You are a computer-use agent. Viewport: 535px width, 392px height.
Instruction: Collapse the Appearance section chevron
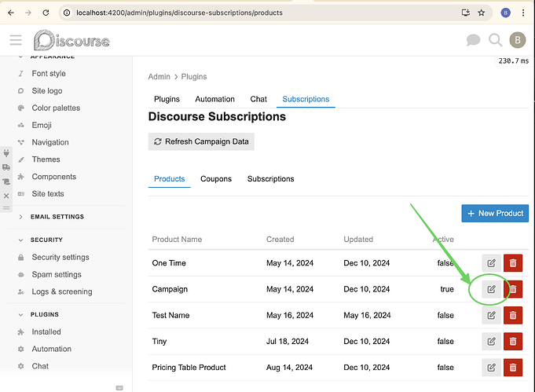[x=20, y=57]
